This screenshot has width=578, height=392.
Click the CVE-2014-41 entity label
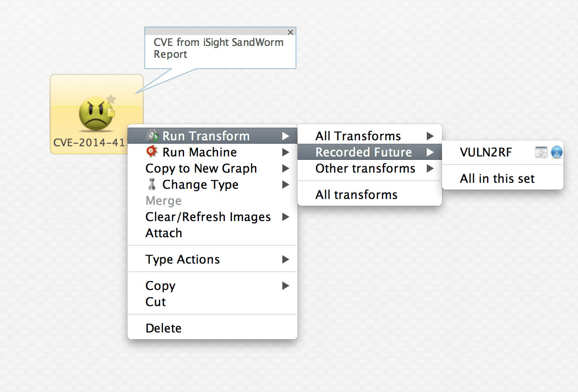90,142
